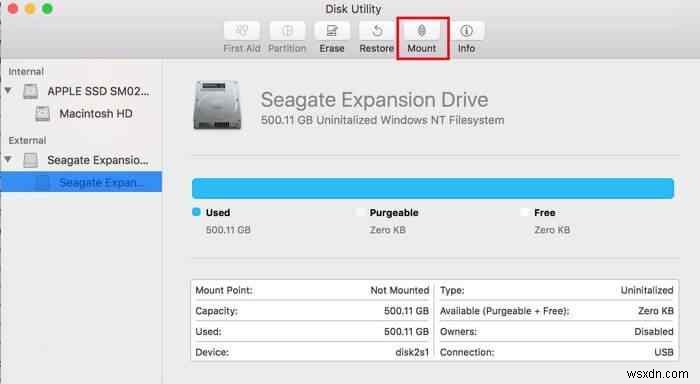Click the blue Used legend swatch
Viewport: 700px width, 384px height.
pos(196,212)
